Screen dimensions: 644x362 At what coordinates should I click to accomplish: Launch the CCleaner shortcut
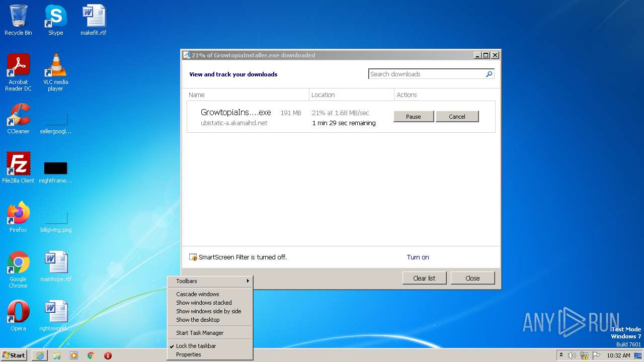tap(18, 119)
